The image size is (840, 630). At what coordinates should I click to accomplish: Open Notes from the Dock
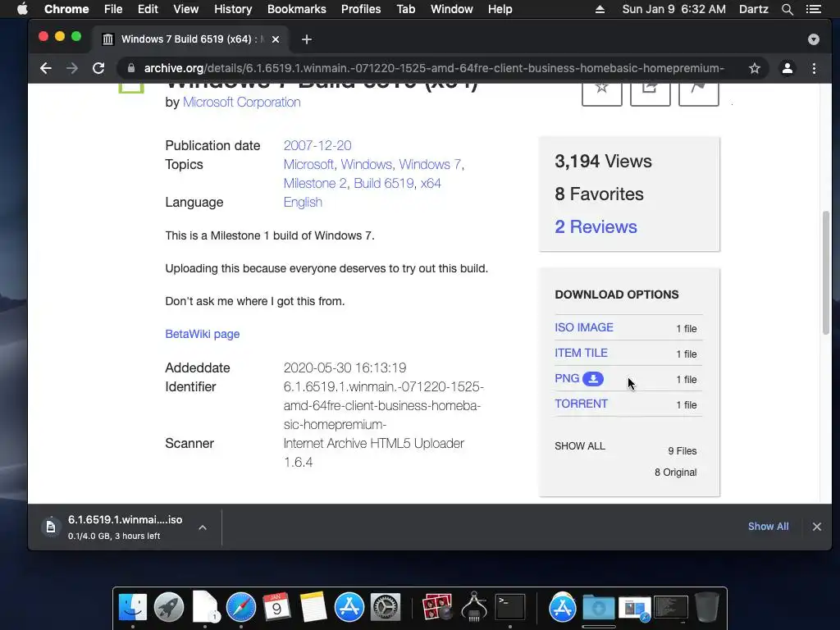tap(313, 607)
